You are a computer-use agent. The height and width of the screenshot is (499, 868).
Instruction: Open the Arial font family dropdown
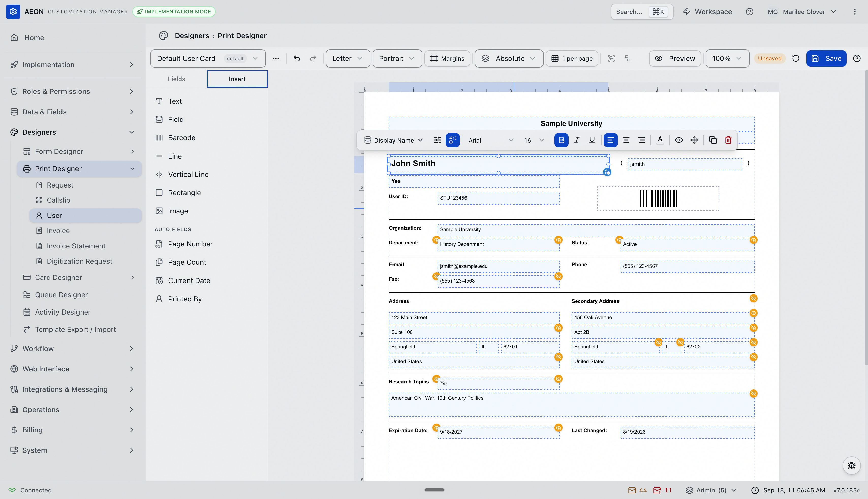[x=491, y=140]
